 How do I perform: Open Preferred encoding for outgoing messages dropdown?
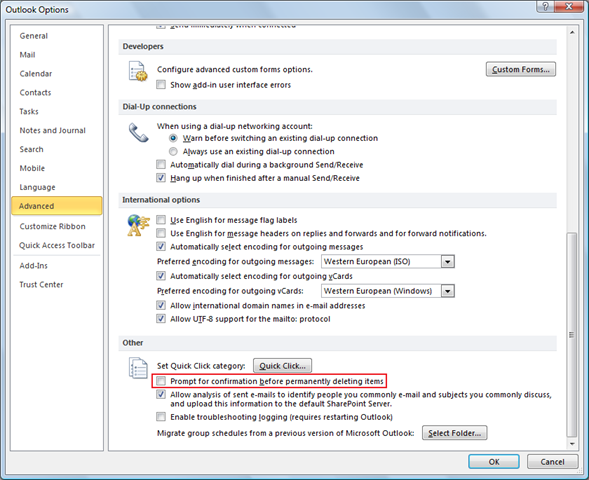447,261
